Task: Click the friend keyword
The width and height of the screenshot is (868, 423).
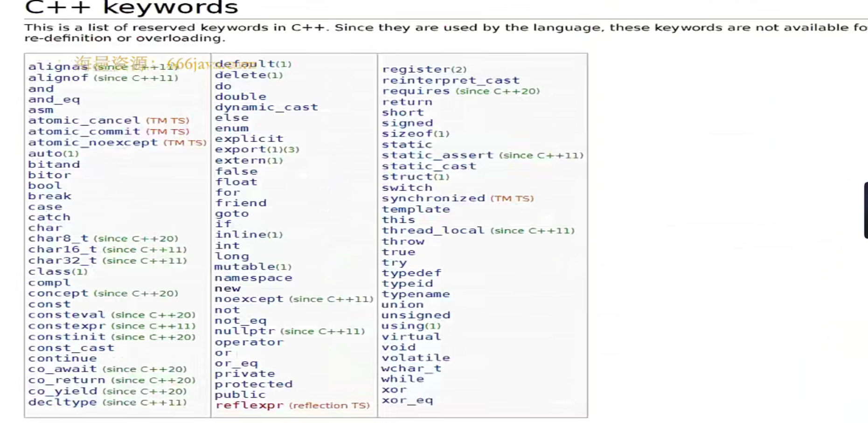Action: [x=241, y=203]
